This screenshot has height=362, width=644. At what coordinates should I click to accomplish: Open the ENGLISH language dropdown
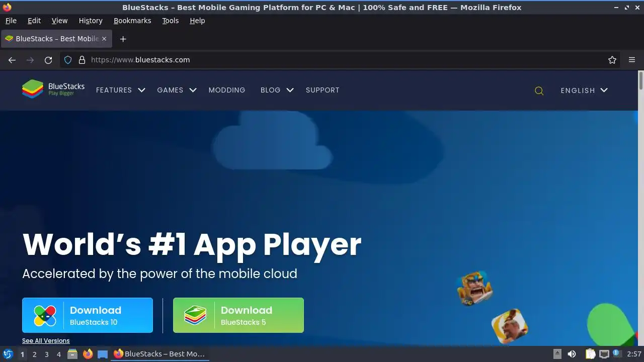point(584,90)
